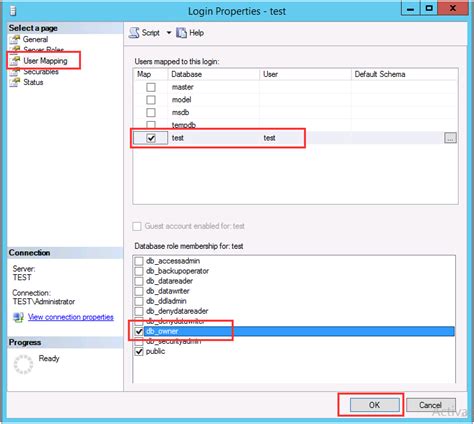Click the Default Schema column header

404,74
